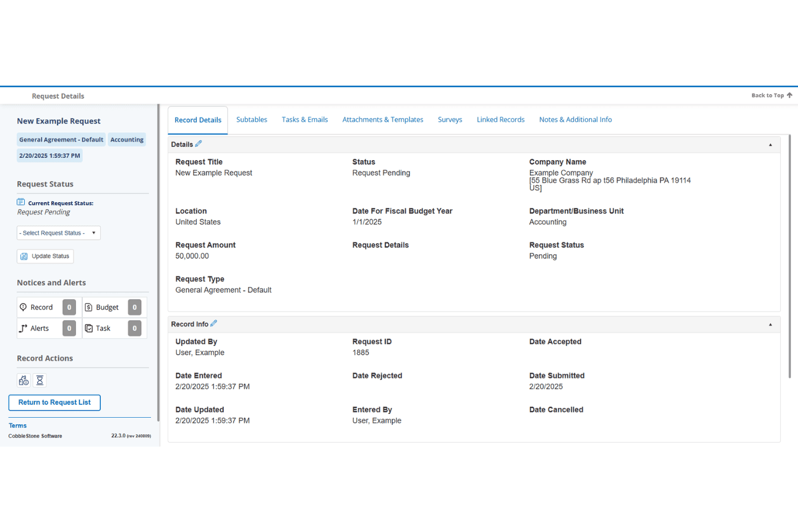Image resolution: width=798 pixels, height=532 pixels.
Task: Open the Linked Records tab
Action: pos(500,120)
